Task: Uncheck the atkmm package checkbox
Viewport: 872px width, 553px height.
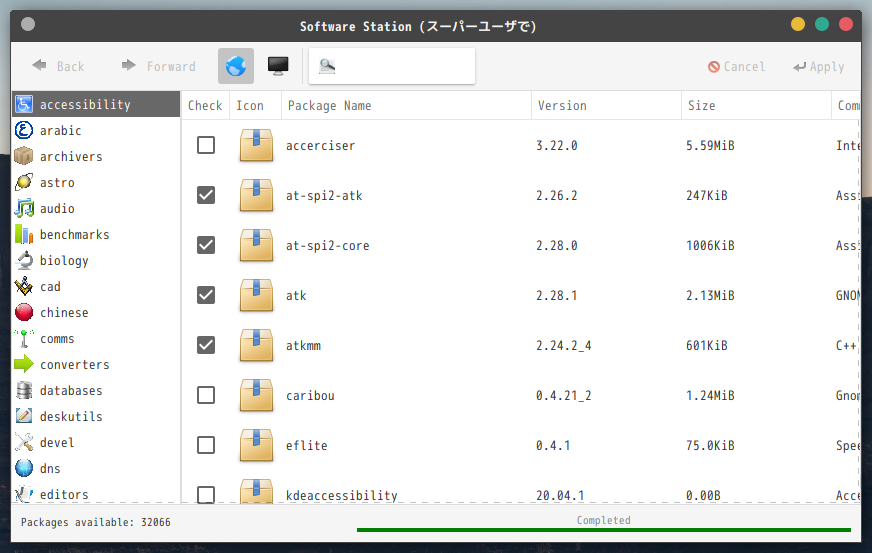Action: point(206,345)
